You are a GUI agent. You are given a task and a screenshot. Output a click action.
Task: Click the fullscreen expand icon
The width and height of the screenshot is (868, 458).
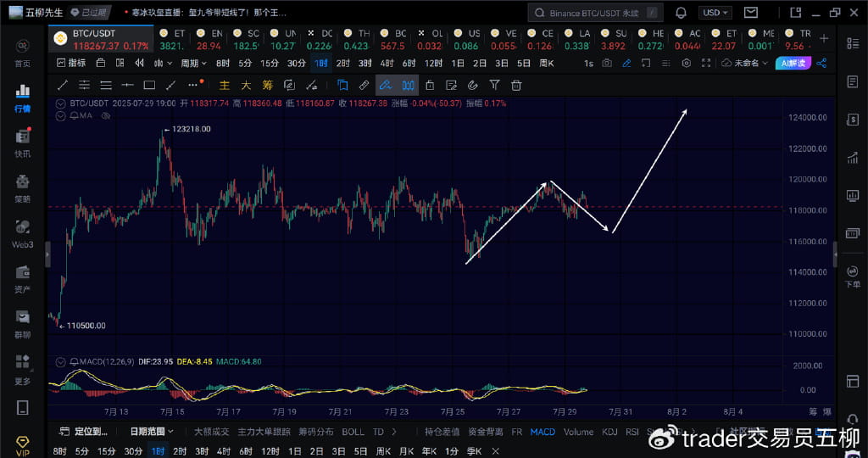[x=706, y=63]
